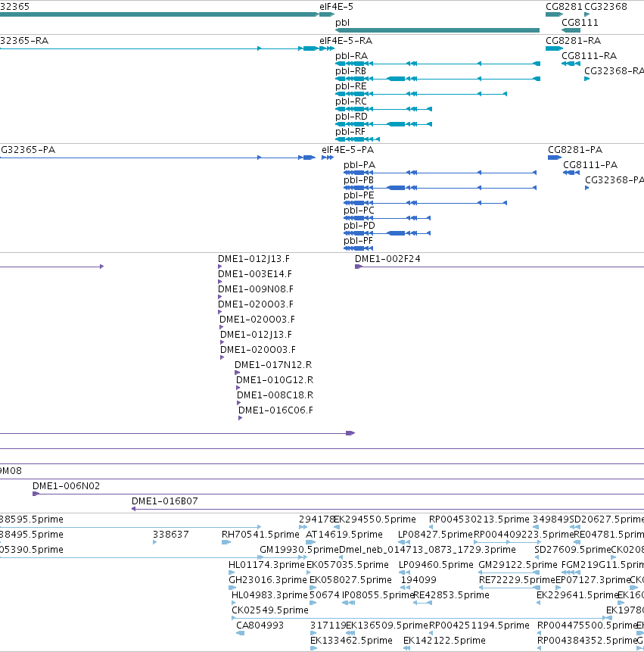The image size is (644, 652).
Task: Open EST AT14619.5prime
Action: tap(344, 535)
